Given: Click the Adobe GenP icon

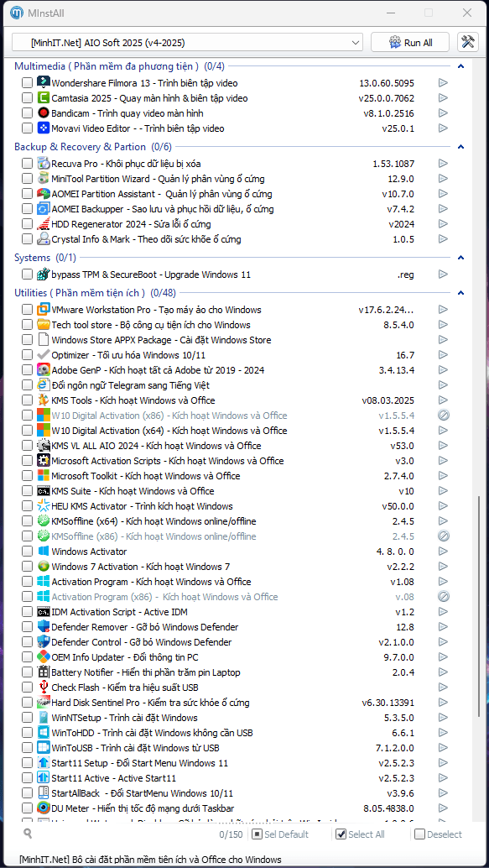Looking at the screenshot, I should pyautogui.click(x=43, y=370).
